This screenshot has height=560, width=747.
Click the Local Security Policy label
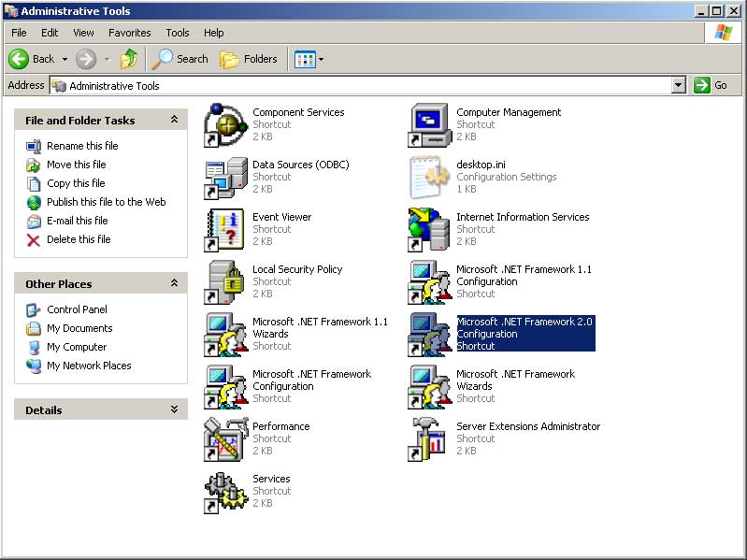(297, 269)
